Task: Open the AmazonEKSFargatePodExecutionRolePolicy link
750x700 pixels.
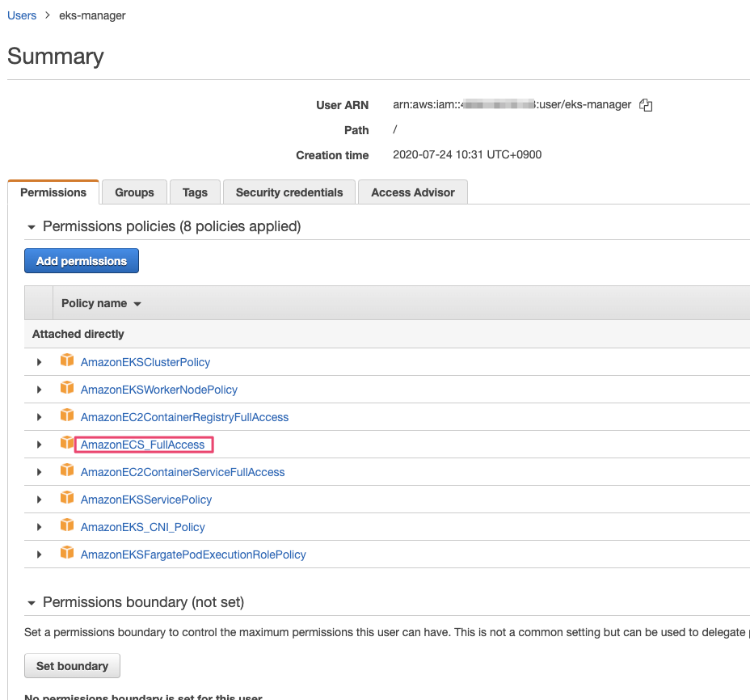Action: pyautogui.click(x=193, y=555)
